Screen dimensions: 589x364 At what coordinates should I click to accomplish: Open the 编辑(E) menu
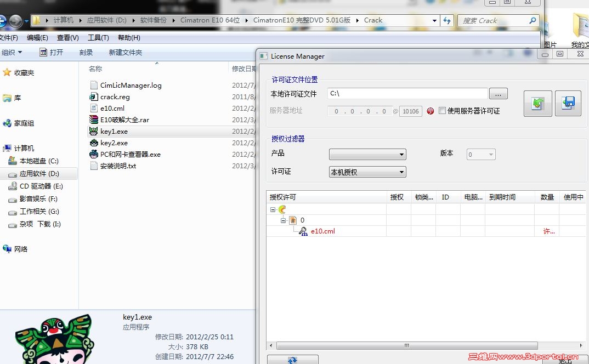click(37, 38)
